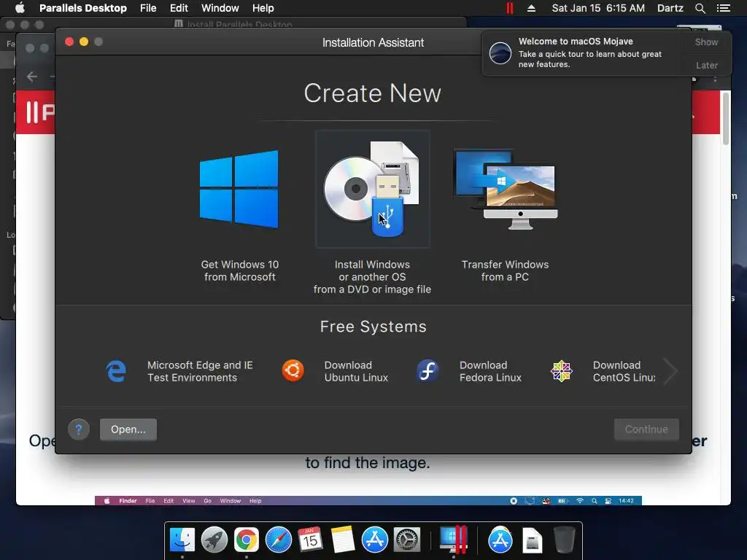Click Welcome to macOS Mojave notification text

point(576,42)
